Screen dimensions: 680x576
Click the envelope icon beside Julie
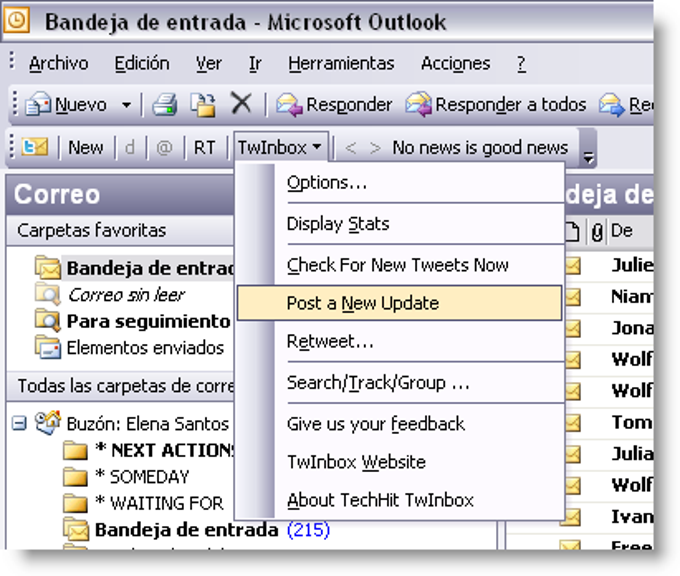coord(572,265)
